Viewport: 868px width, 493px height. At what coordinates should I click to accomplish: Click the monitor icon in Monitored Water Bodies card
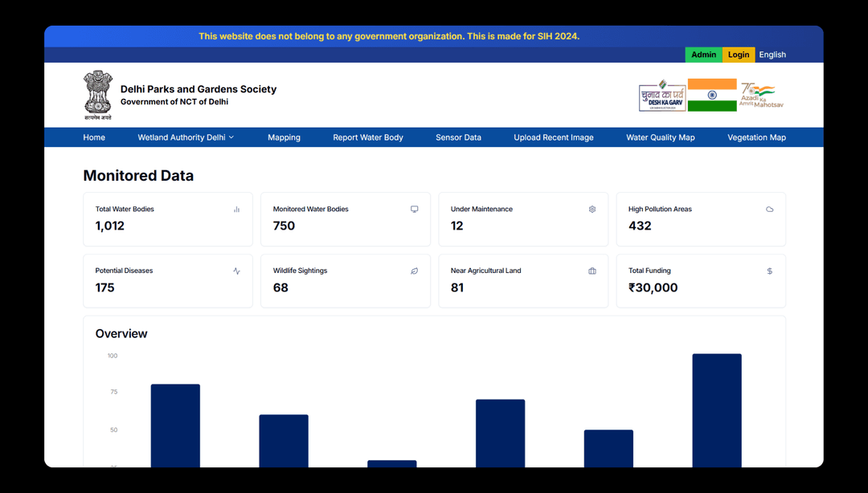415,210
